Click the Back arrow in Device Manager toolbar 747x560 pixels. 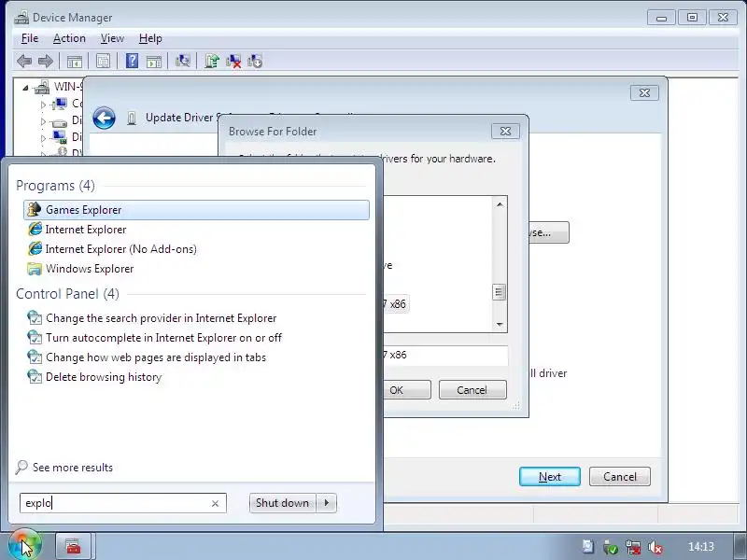24,61
